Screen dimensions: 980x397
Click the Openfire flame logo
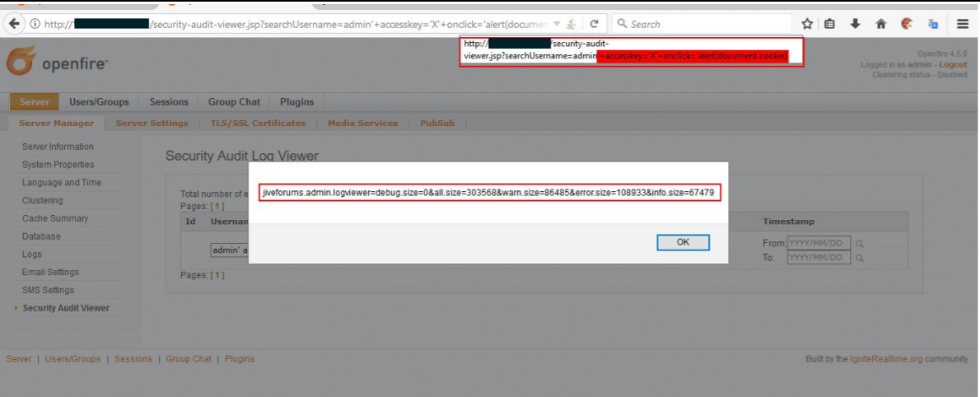[x=21, y=62]
